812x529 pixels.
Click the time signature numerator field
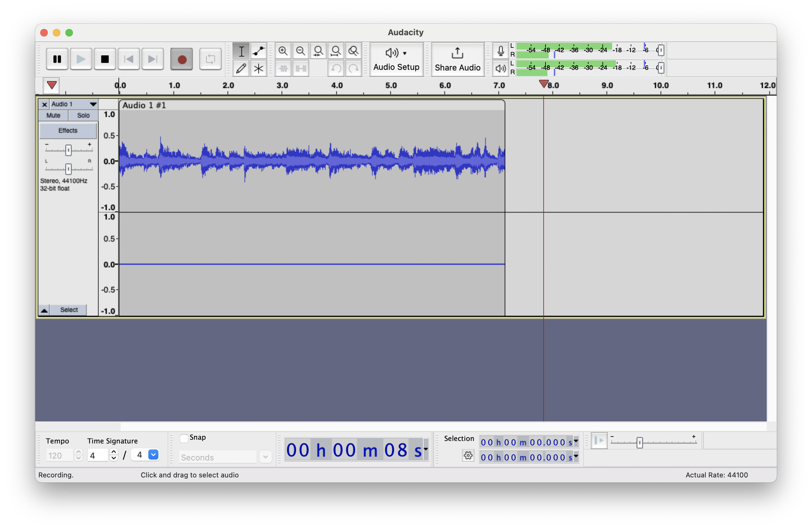(x=98, y=456)
